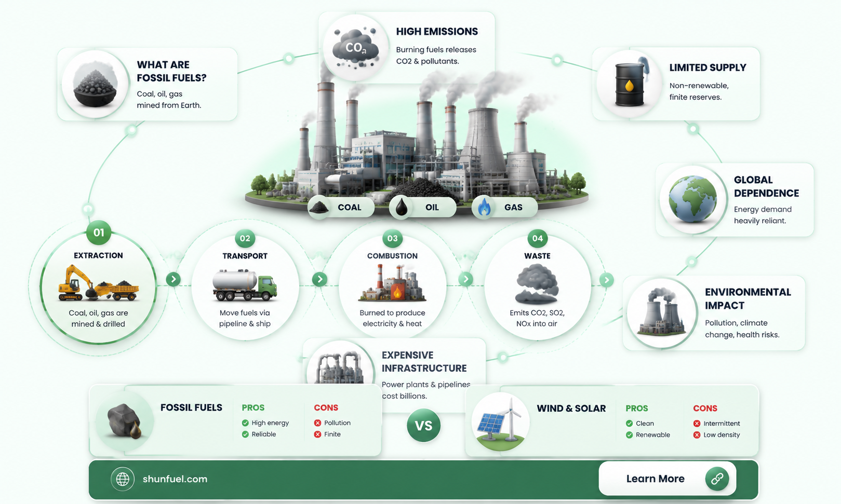
Task: Click the WHAT ARE FOSSIL FUELS? heading
Action: (171, 71)
